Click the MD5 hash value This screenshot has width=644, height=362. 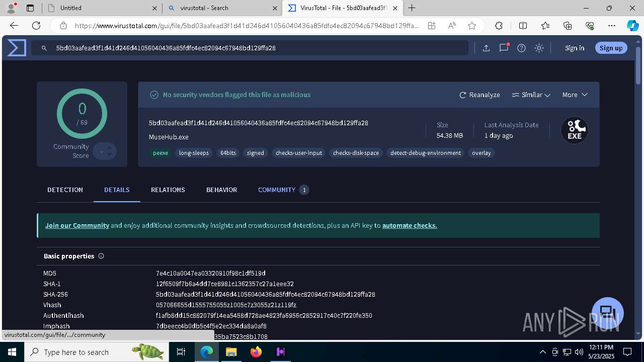(x=210, y=273)
